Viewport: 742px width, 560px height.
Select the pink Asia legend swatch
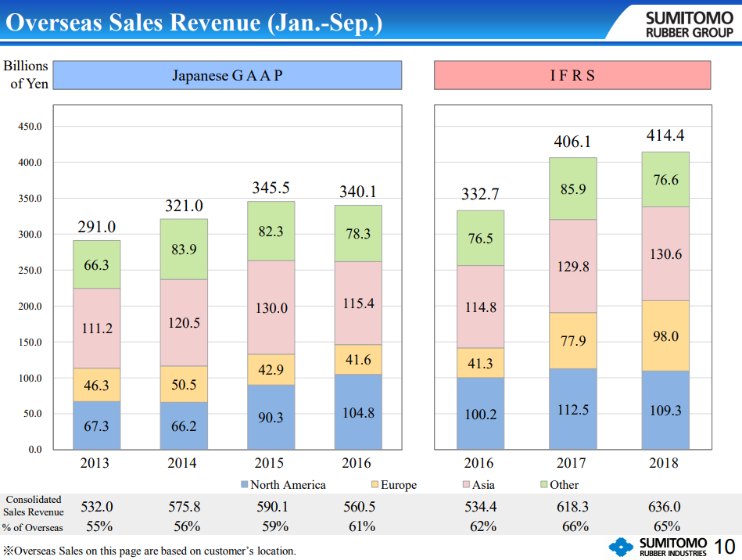[x=466, y=484]
